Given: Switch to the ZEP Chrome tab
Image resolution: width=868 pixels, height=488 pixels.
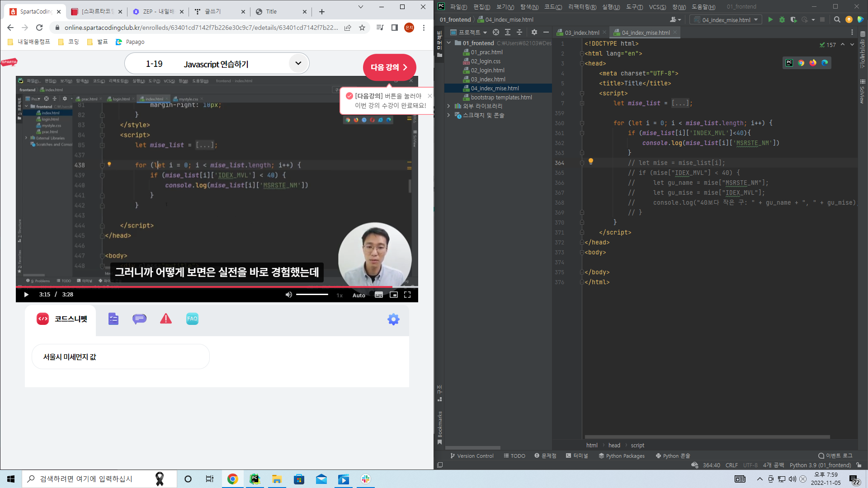Looking at the screenshot, I should coord(158,11).
